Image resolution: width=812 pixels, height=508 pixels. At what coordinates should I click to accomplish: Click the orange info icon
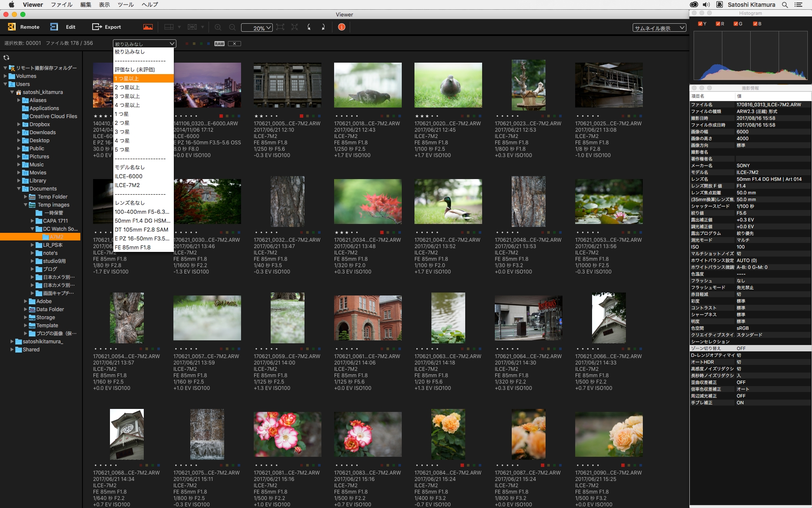click(342, 27)
